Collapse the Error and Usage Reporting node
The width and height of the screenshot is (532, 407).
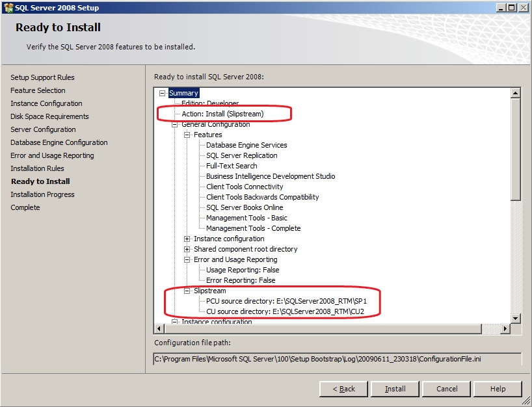pos(187,259)
